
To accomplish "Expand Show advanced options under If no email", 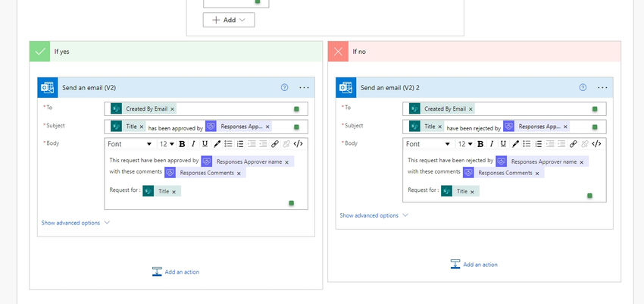I will click(374, 215).
